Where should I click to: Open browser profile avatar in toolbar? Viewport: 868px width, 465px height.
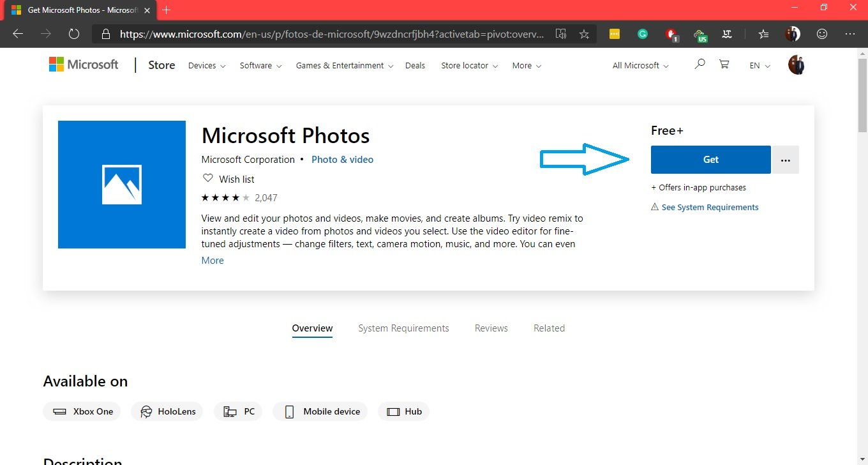pyautogui.click(x=793, y=34)
